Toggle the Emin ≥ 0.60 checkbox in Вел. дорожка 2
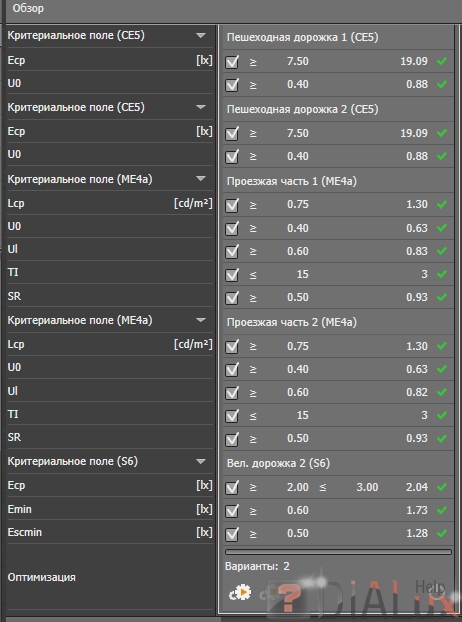This screenshot has height=622, width=462. [x=232, y=511]
